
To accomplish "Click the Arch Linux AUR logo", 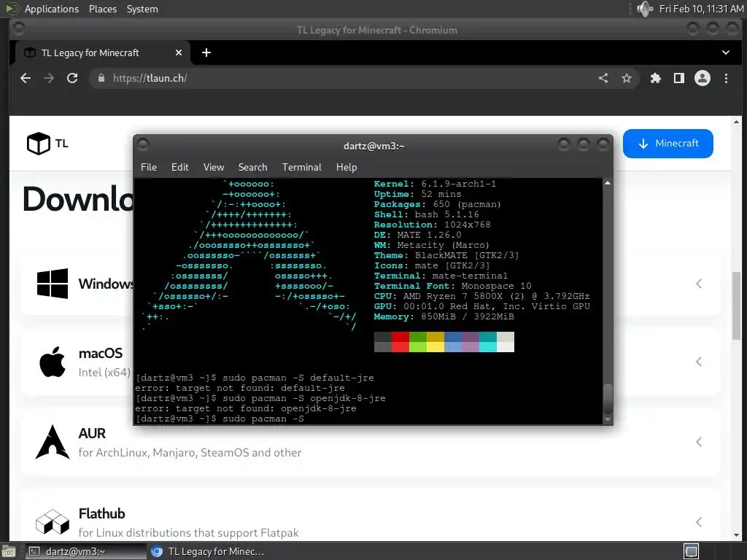I will (x=53, y=442).
